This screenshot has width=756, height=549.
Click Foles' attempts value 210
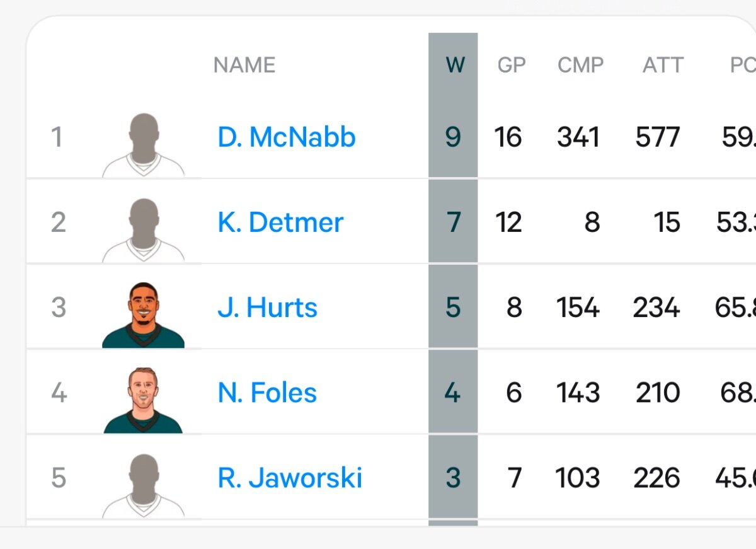click(657, 393)
